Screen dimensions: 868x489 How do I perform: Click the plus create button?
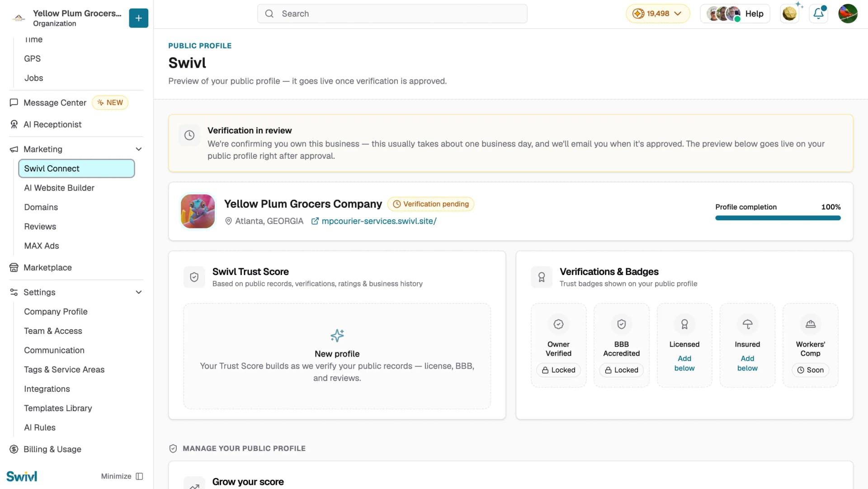click(x=138, y=18)
